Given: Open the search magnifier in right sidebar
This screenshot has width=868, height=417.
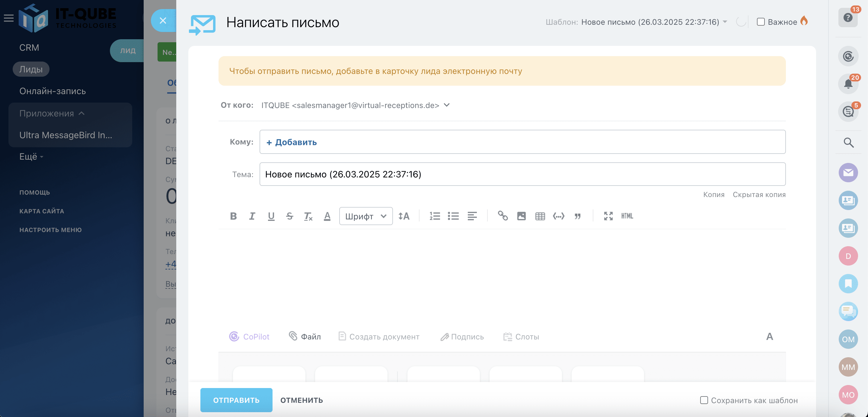Looking at the screenshot, I should 848,143.
